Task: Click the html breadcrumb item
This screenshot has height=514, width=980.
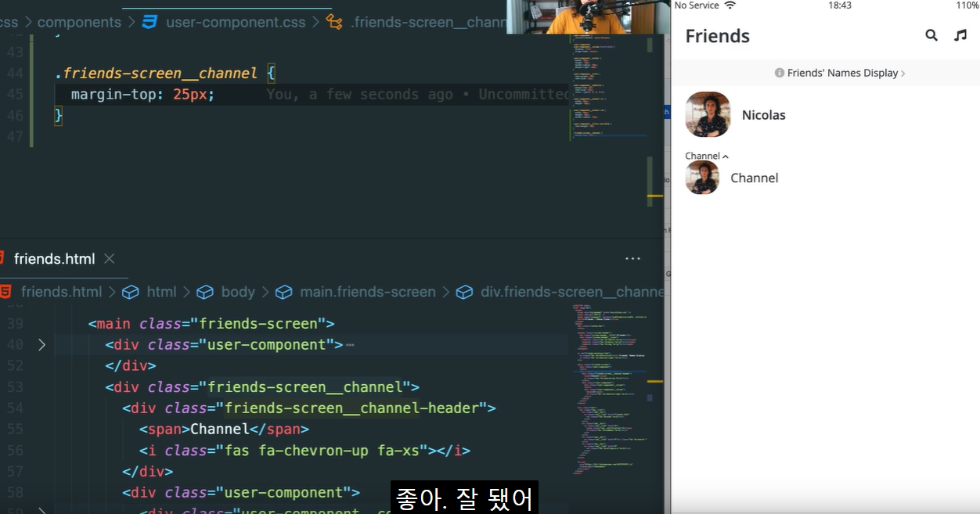Action: (161, 292)
